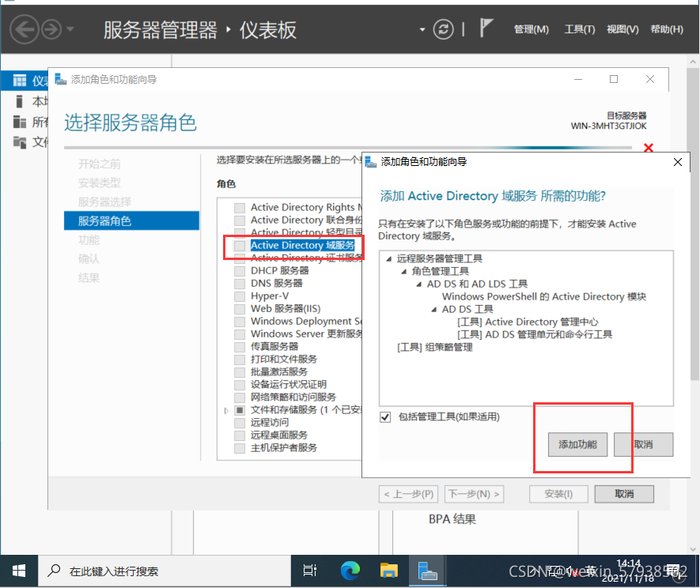Click 添加功能 button
The height and width of the screenshot is (588, 700).
tap(577, 444)
